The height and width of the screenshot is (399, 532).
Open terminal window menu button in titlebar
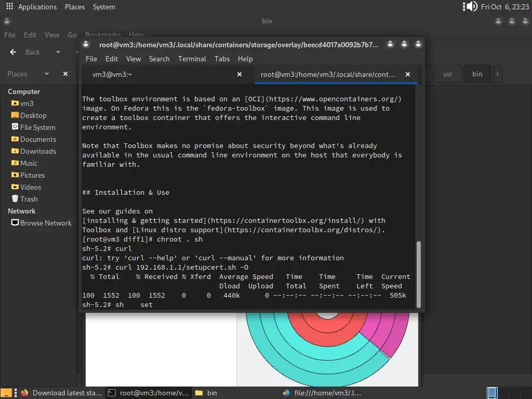[x=86, y=45]
